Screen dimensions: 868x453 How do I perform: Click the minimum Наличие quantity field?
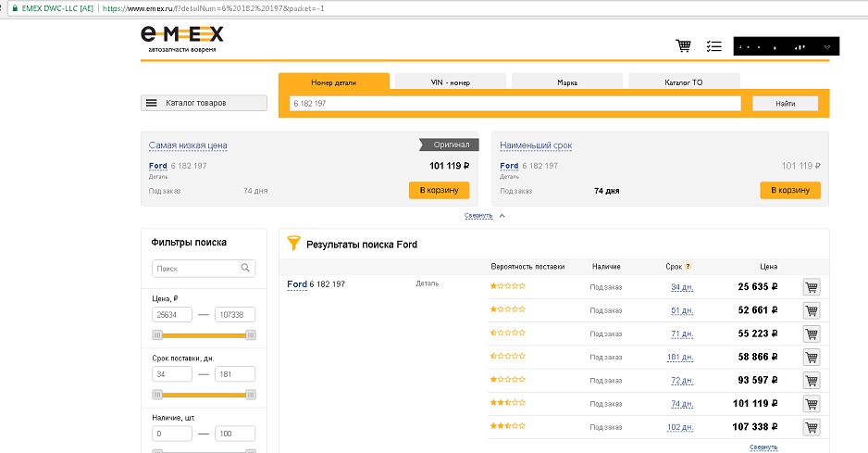click(x=172, y=434)
